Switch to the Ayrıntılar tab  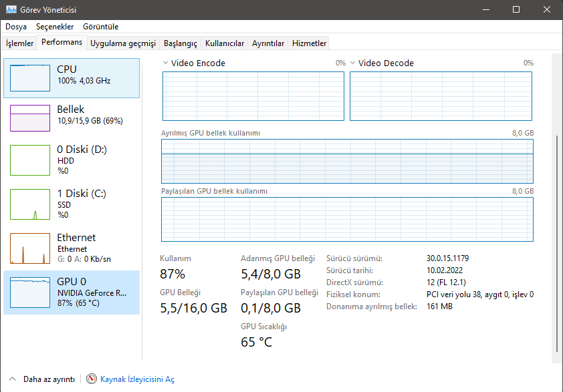(x=268, y=43)
